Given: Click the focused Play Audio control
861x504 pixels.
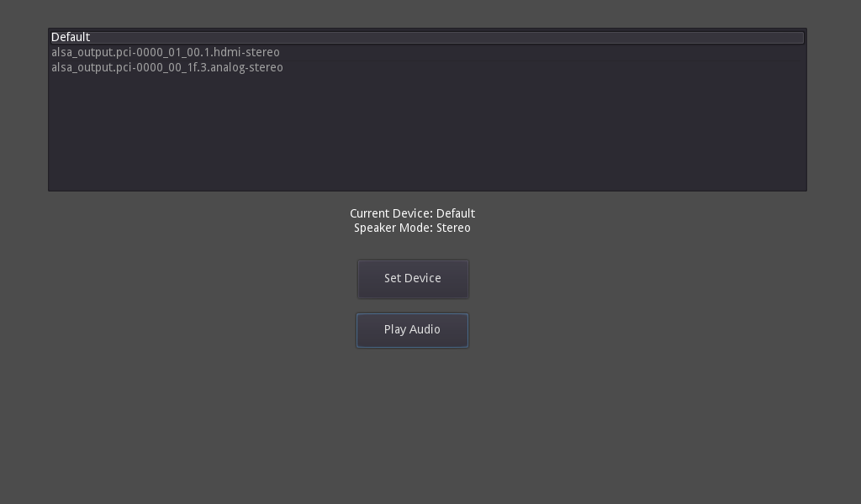Looking at the screenshot, I should click(413, 329).
